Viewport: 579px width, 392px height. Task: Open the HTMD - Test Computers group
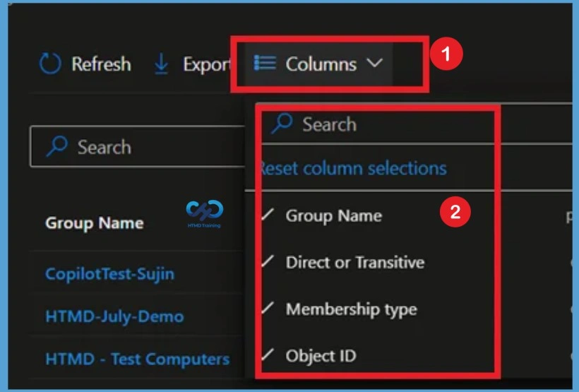[138, 359]
